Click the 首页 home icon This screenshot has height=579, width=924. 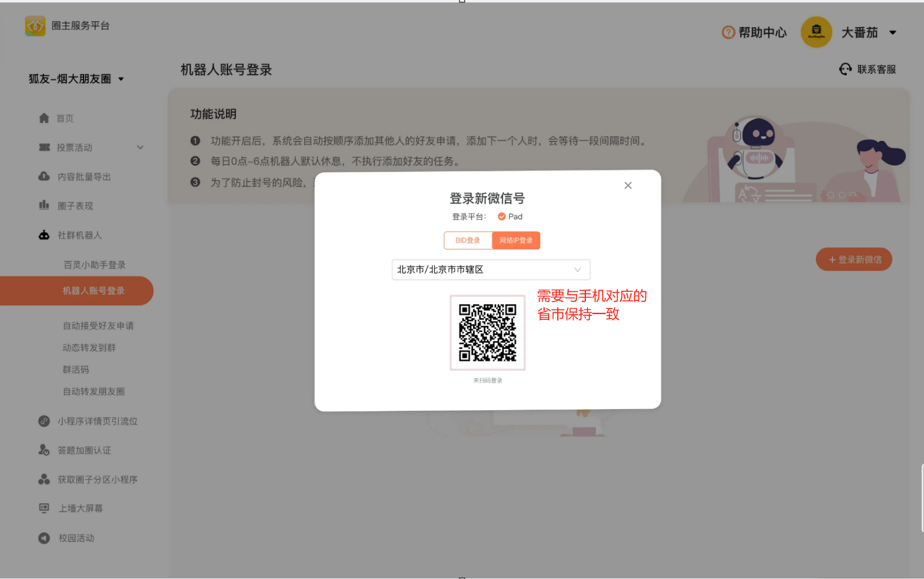[44, 118]
